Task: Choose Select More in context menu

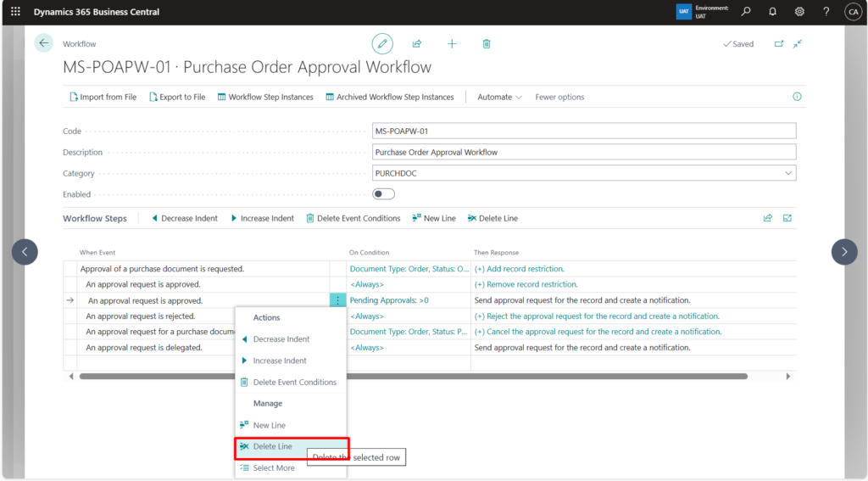Action: pyautogui.click(x=291, y=468)
